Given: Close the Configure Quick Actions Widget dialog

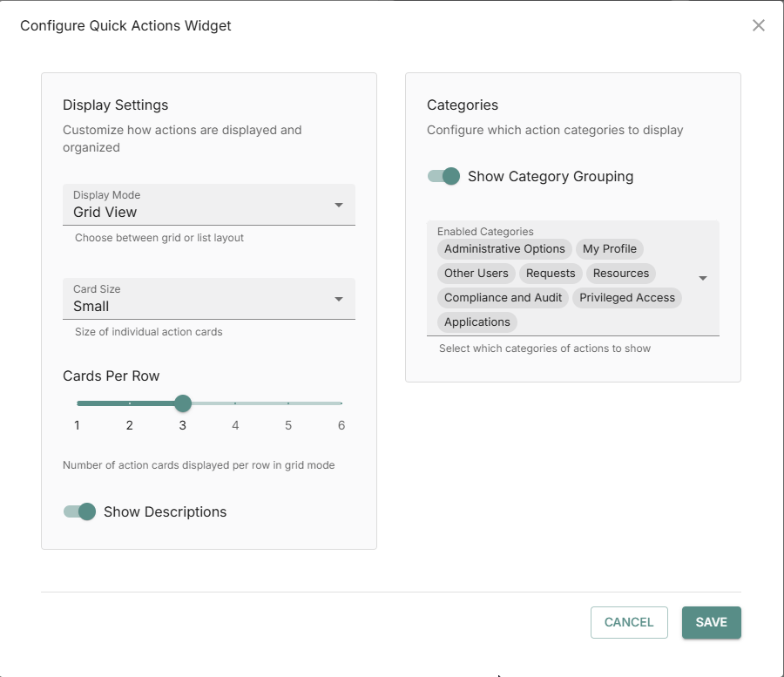Looking at the screenshot, I should click(x=758, y=25).
